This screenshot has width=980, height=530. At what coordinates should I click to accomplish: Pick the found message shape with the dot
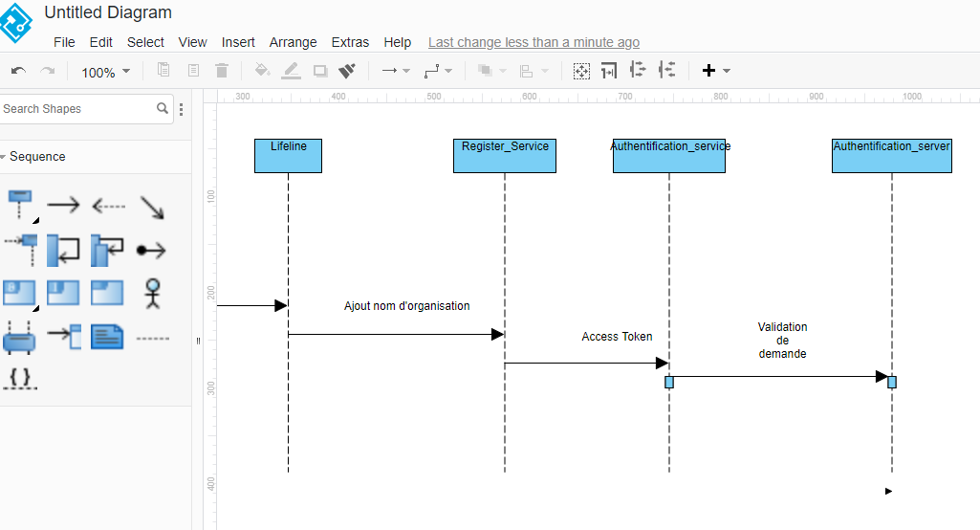[151, 251]
